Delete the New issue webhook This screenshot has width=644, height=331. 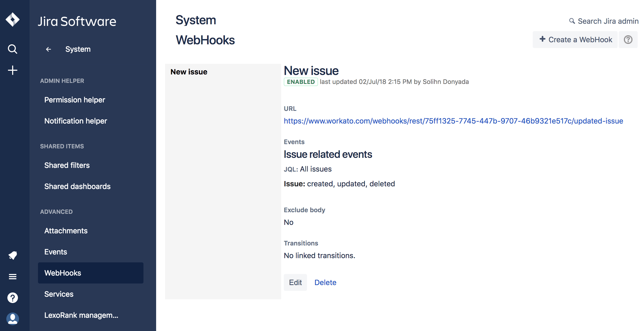[x=325, y=282]
